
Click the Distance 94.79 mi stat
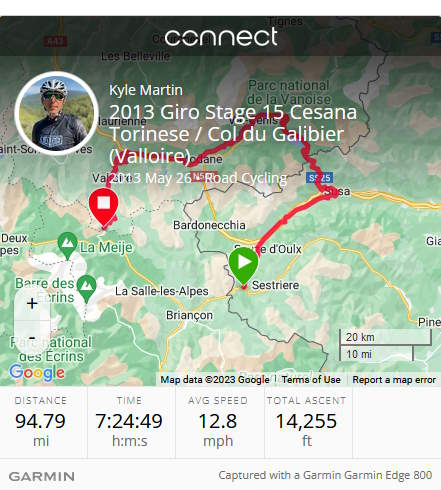(x=41, y=422)
